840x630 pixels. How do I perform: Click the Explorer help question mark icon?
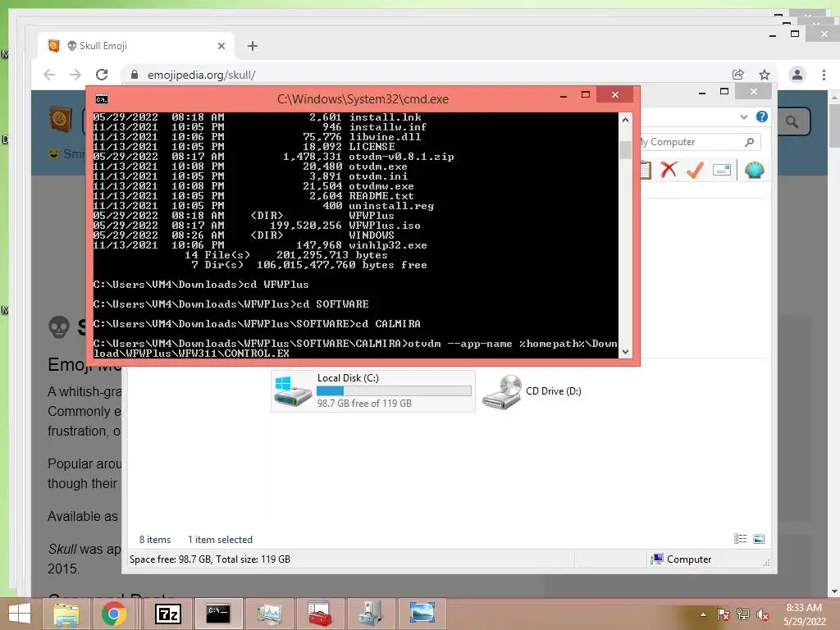[761, 116]
